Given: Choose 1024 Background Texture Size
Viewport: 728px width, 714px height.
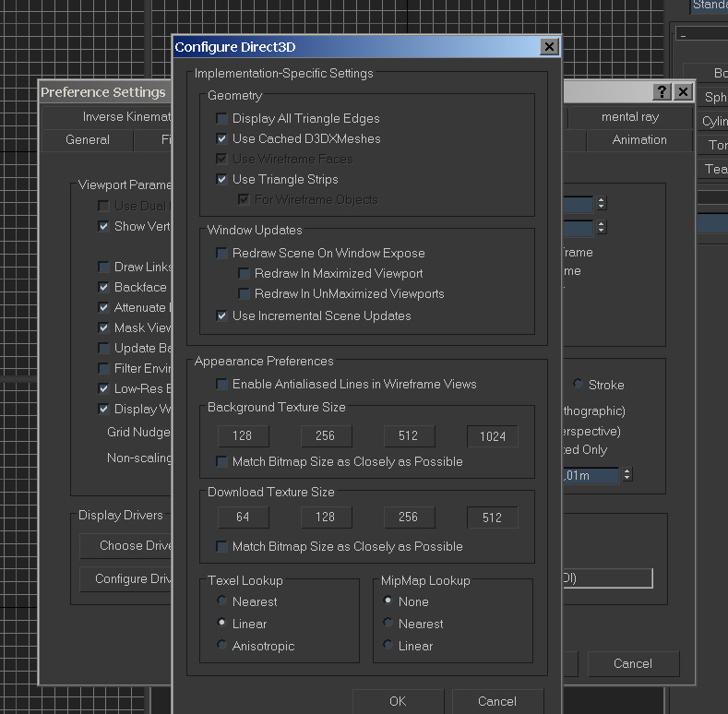Looking at the screenshot, I should pyautogui.click(x=492, y=436).
